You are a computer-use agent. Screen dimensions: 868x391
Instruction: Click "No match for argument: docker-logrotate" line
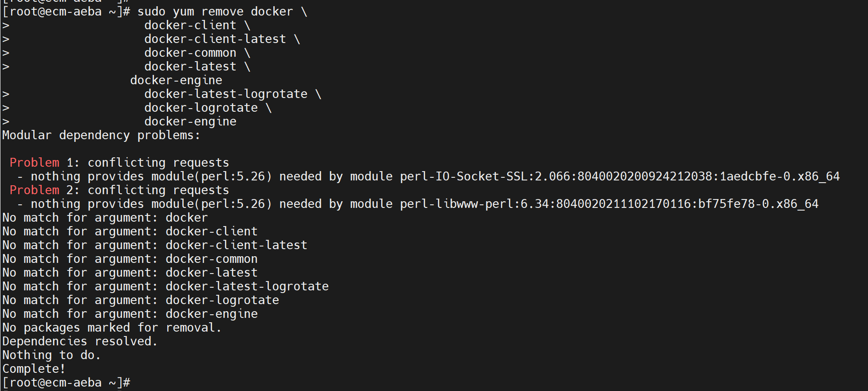pos(140,300)
